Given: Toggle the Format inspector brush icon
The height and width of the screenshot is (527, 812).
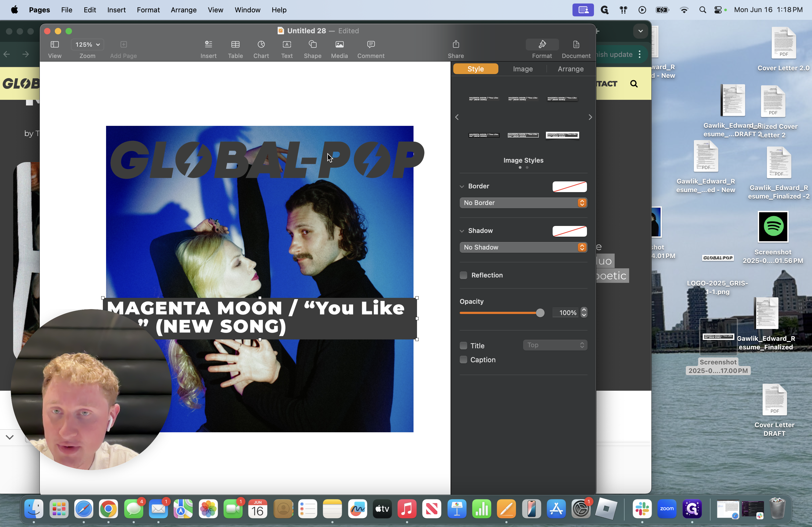Looking at the screenshot, I should (x=542, y=45).
